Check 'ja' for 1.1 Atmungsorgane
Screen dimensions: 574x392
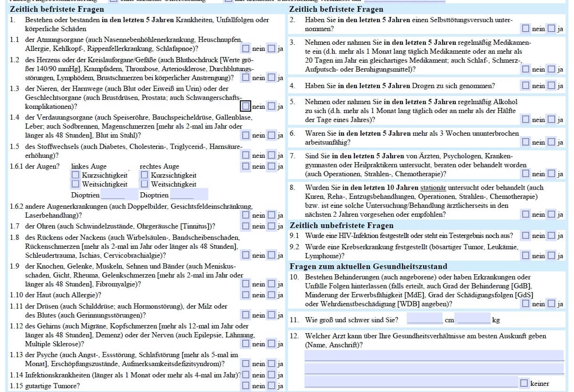point(271,48)
